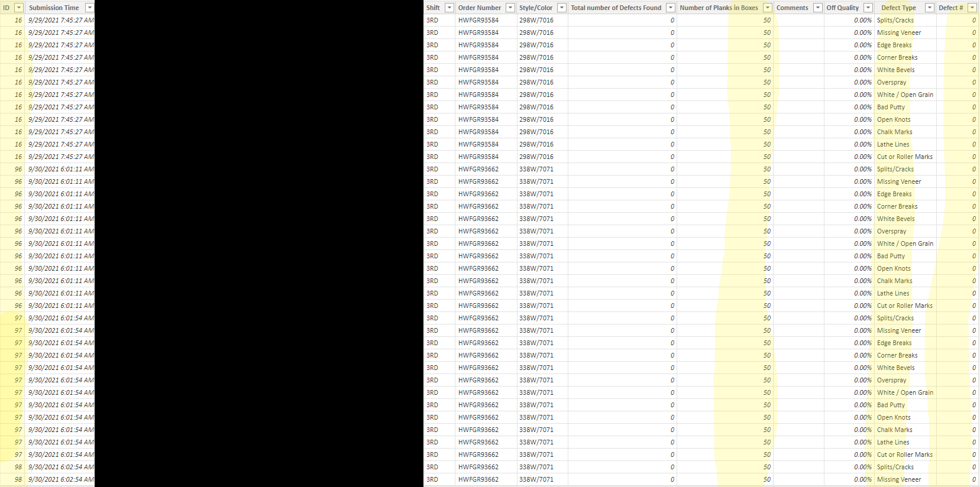Select the Order Number column header
Screen dimensions: 980x487
point(480,8)
